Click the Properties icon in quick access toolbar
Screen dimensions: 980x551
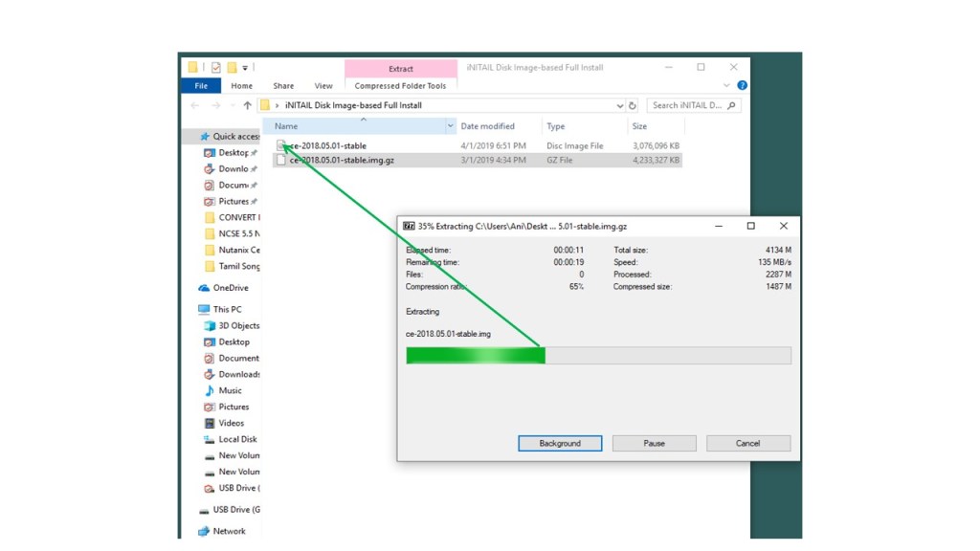(216, 68)
